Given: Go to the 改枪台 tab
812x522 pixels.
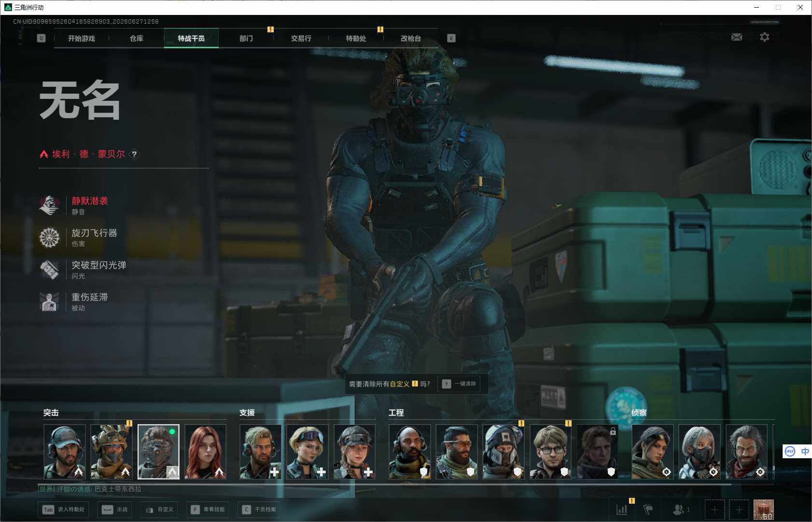Looking at the screenshot, I should click(x=411, y=38).
